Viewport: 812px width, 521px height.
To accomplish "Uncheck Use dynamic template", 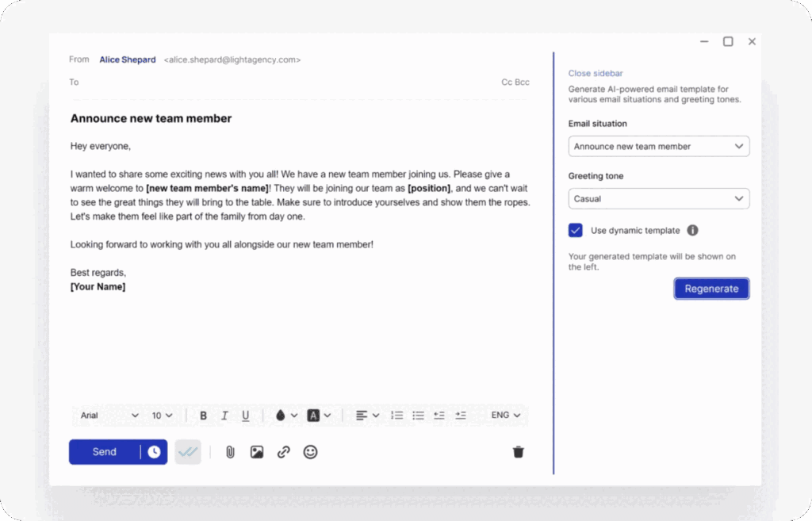I will 575,230.
